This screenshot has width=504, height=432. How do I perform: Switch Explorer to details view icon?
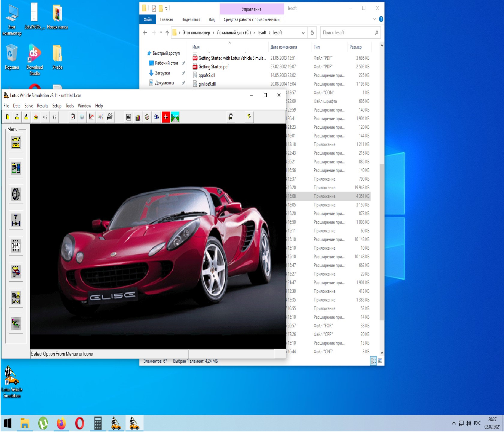[x=373, y=361]
